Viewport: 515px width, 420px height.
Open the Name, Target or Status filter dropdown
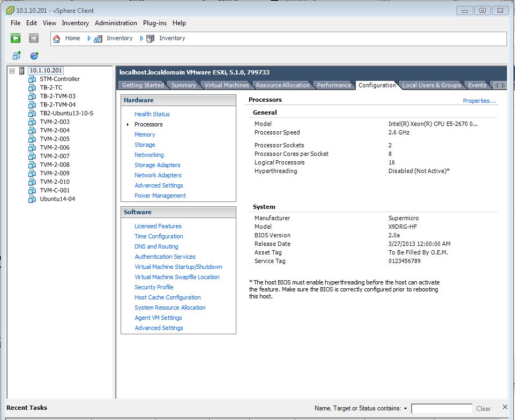pos(405,409)
